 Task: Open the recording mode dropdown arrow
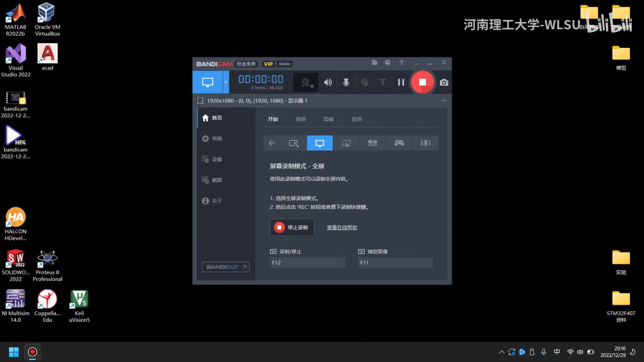tap(226, 82)
